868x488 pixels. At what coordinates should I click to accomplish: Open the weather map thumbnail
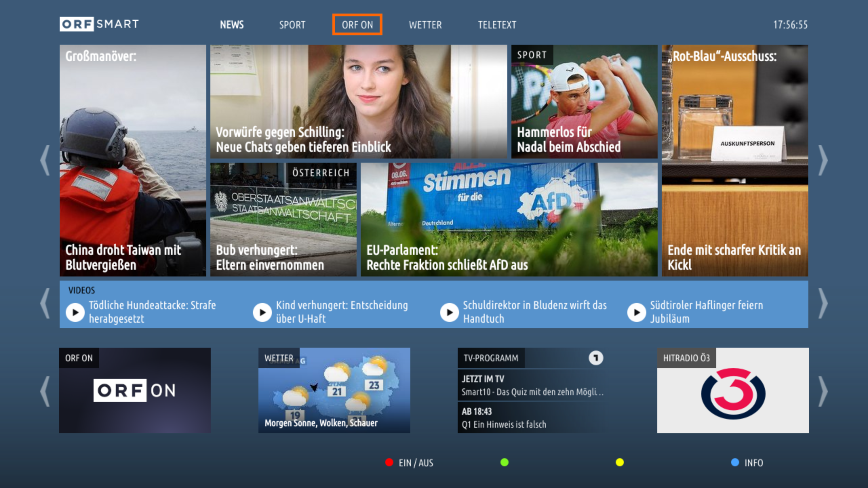click(x=334, y=390)
